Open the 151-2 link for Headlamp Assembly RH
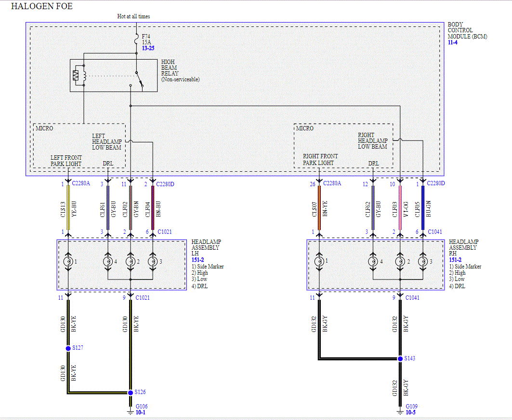This screenshot has width=512, height=420. coord(455,260)
